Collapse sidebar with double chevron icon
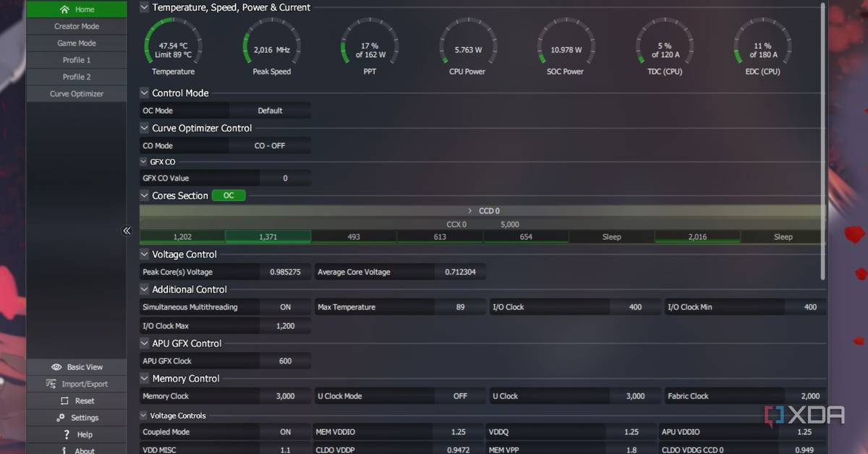 [127, 231]
